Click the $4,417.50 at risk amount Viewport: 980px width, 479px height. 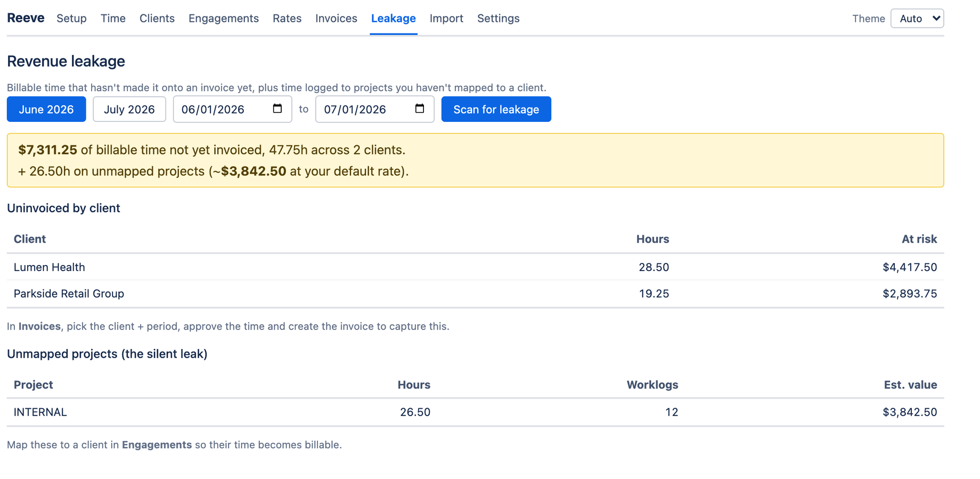tap(910, 267)
